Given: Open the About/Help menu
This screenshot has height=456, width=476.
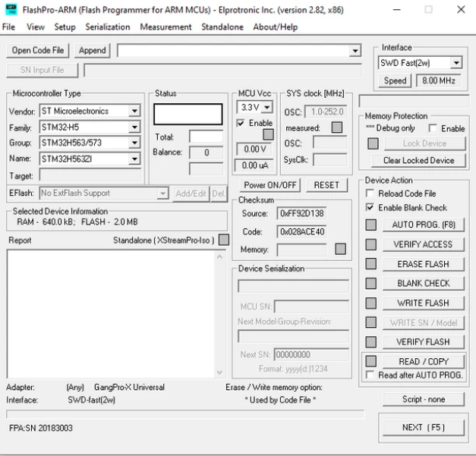Looking at the screenshot, I should point(276,27).
